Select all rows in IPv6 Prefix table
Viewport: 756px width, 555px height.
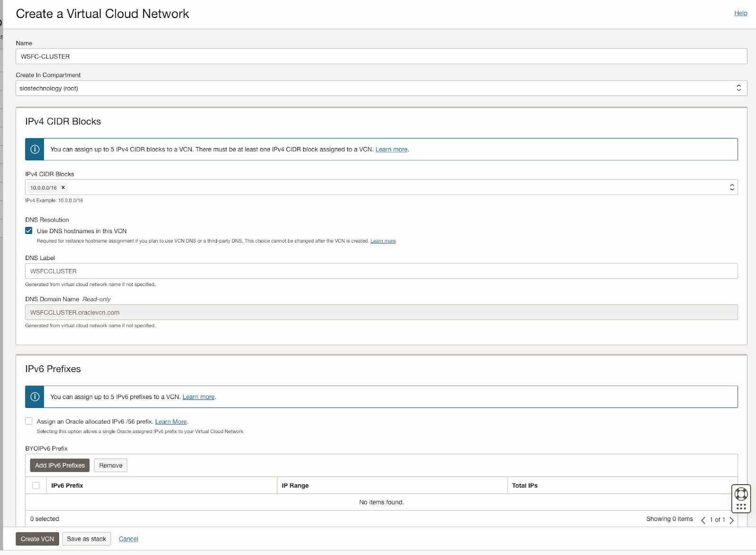(36, 486)
